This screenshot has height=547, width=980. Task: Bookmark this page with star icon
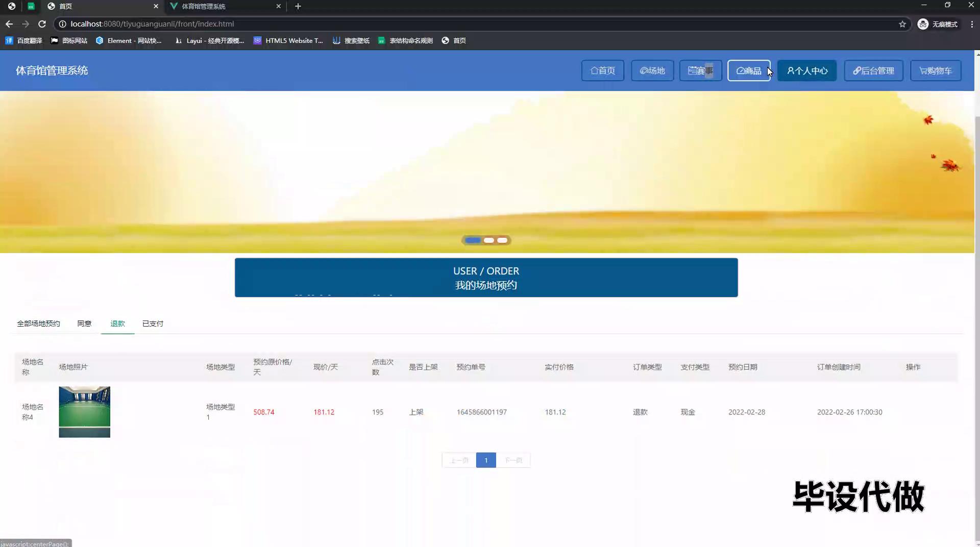902,24
